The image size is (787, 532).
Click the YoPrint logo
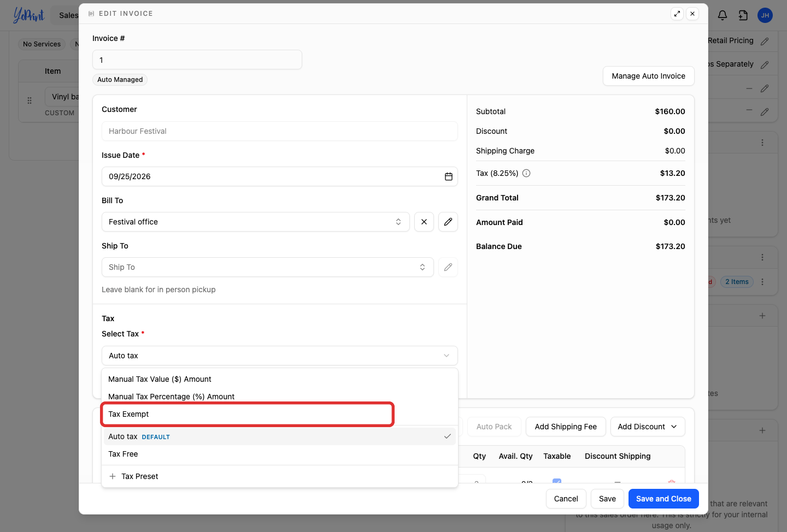pyautogui.click(x=28, y=15)
